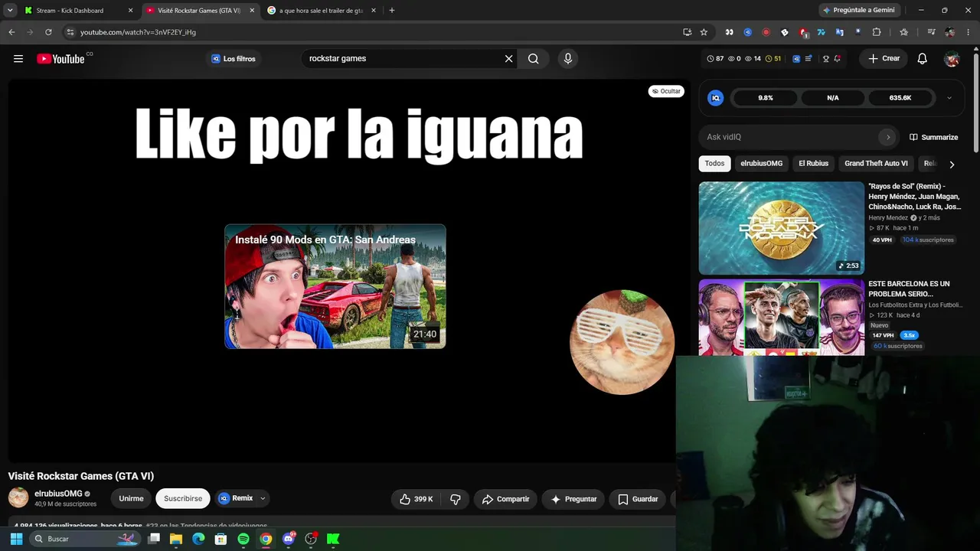This screenshot has width=980, height=551.
Task: Click the YouTube search magnifier button
Action: [x=534, y=59]
